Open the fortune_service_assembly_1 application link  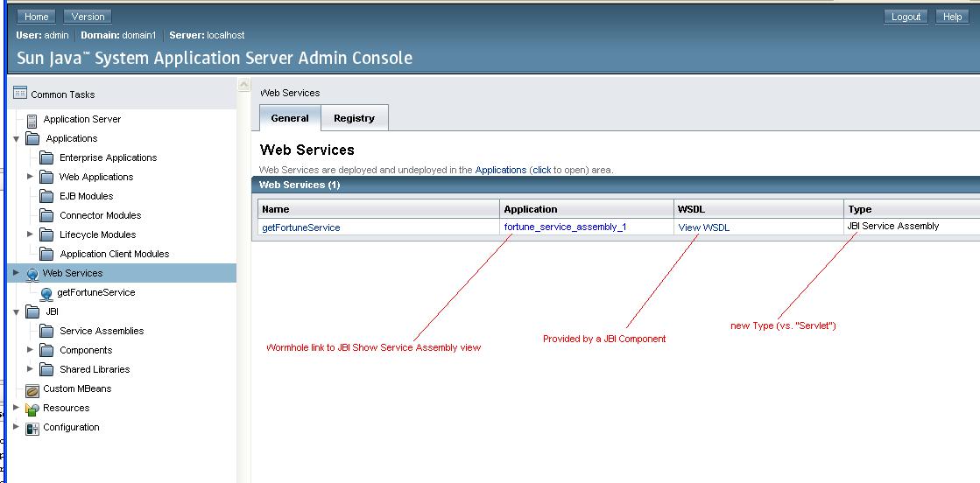565,227
